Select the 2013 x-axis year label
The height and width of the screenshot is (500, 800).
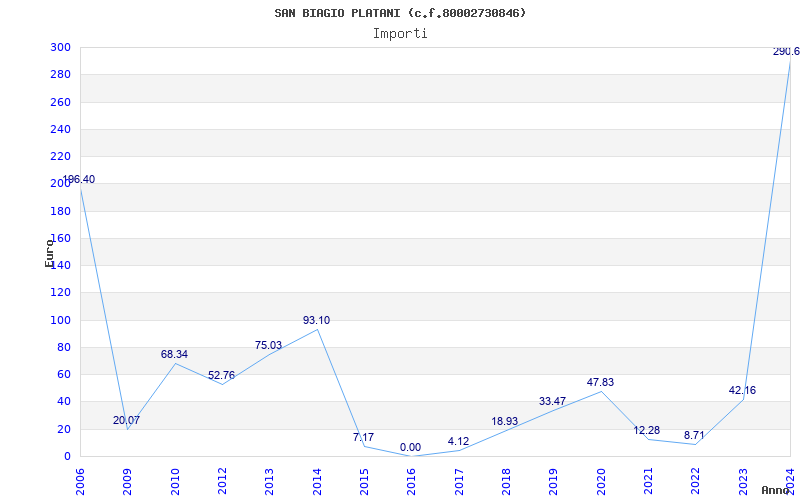tap(269, 482)
